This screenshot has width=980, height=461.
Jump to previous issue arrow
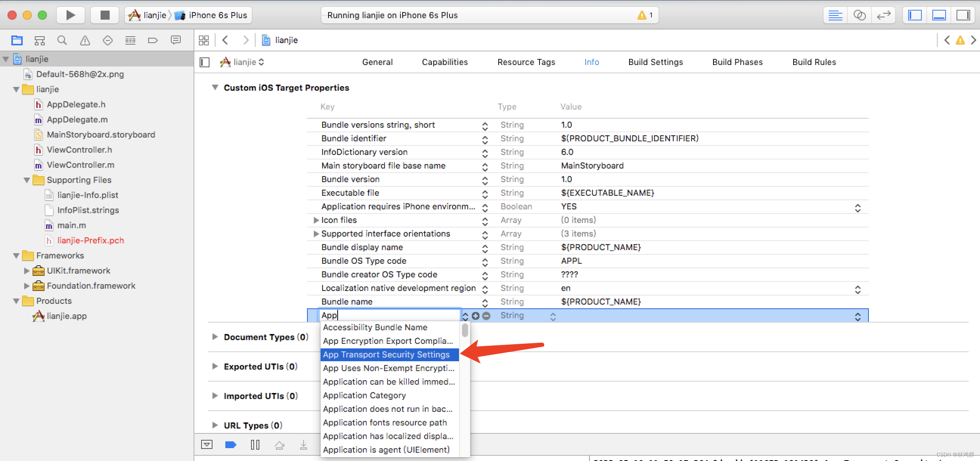point(947,40)
